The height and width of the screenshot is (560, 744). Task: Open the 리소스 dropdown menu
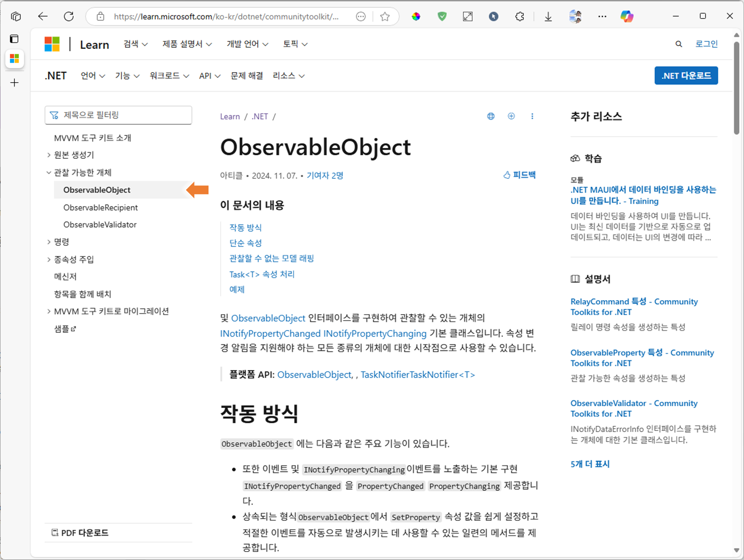click(x=289, y=76)
